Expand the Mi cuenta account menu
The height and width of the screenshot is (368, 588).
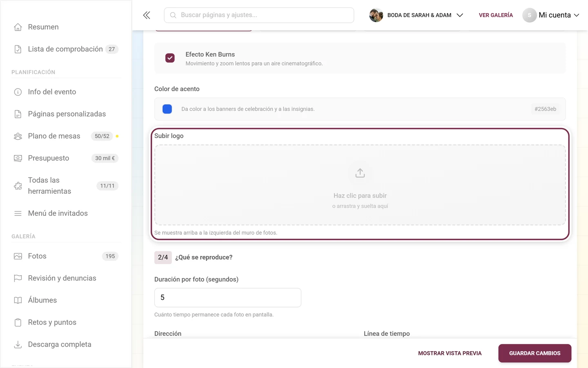551,15
